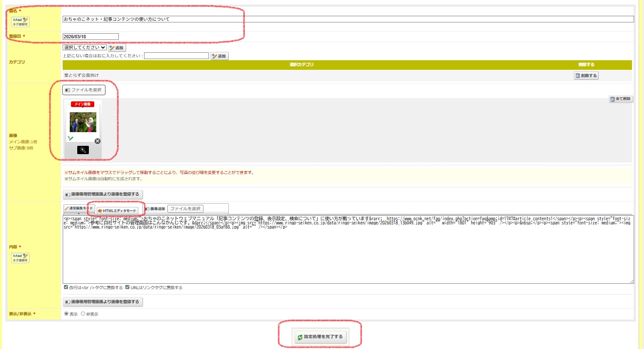This screenshot has height=349, width=644.
Task: Click ファイルを選択 button above main image
Action: pos(84,90)
